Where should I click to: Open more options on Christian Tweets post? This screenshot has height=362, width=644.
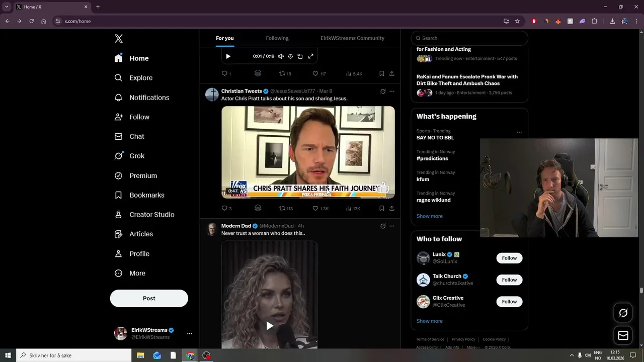[392, 92]
